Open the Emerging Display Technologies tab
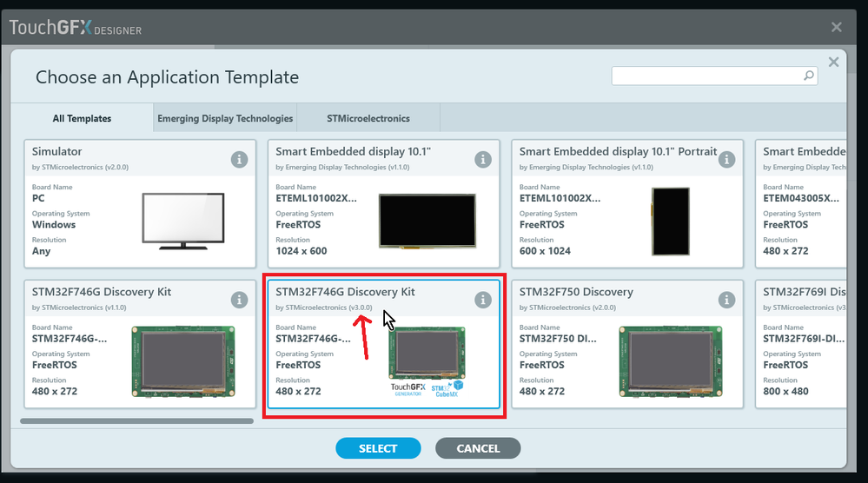The width and height of the screenshot is (868, 483). point(225,118)
